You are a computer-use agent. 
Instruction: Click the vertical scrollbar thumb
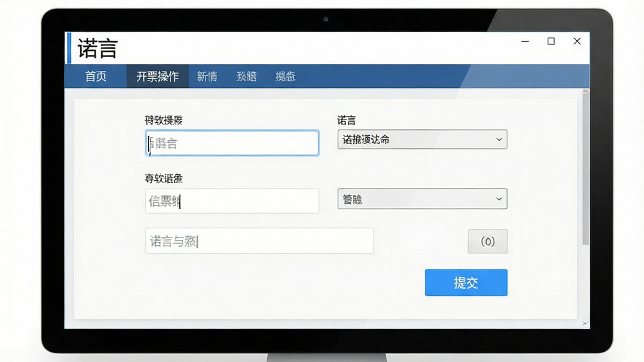coord(586,167)
